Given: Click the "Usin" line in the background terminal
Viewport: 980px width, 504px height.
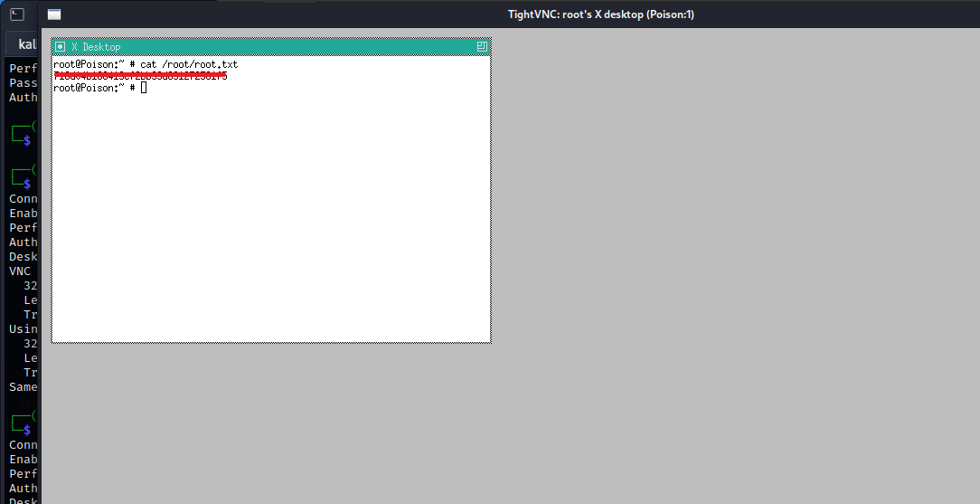Looking at the screenshot, I should (24, 328).
